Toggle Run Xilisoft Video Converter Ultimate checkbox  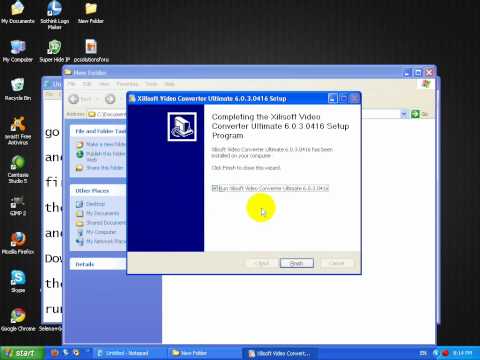pyautogui.click(x=215, y=188)
